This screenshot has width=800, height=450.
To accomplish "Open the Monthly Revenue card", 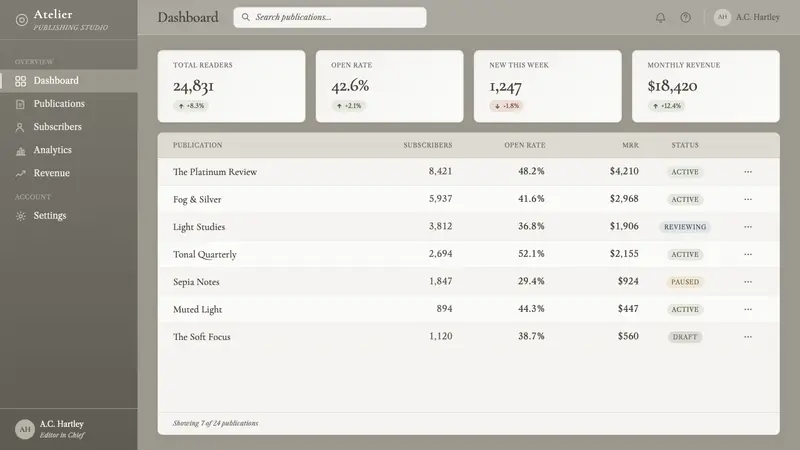I will coord(706,86).
